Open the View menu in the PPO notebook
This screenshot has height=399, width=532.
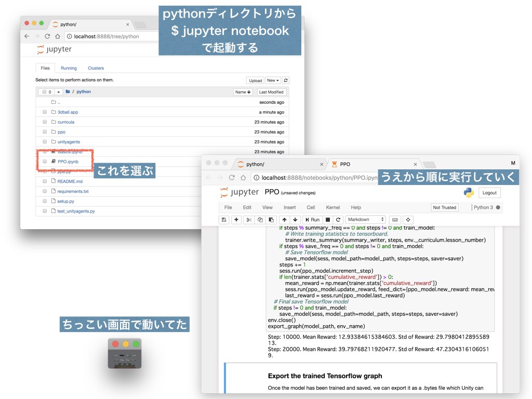click(268, 207)
